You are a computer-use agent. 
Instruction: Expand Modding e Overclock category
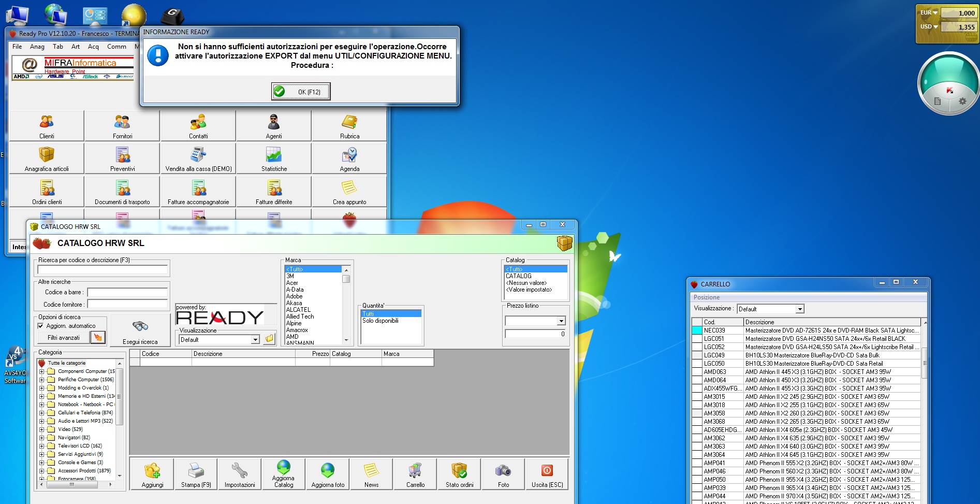pyautogui.click(x=42, y=388)
